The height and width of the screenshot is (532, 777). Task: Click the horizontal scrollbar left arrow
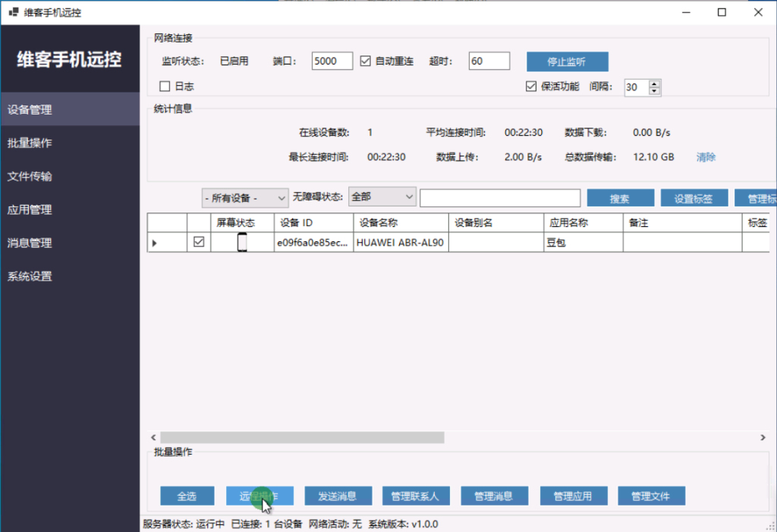click(x=153, y=438)
